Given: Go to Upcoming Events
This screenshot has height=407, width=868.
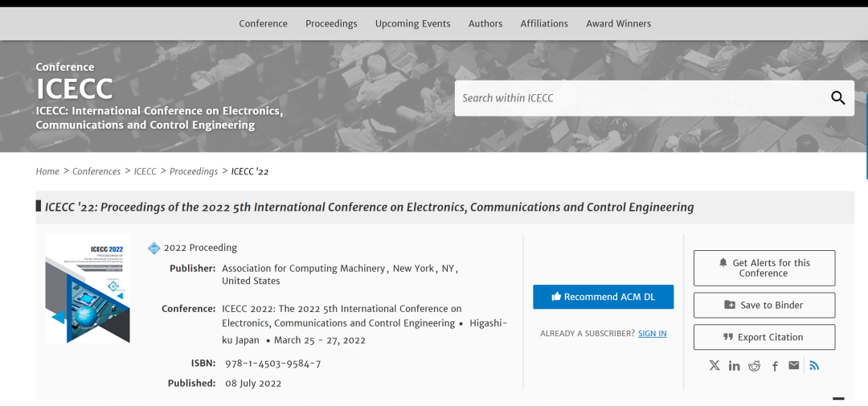Looking at the screenshot, I should pyautogui.click(x=412, y=23).
